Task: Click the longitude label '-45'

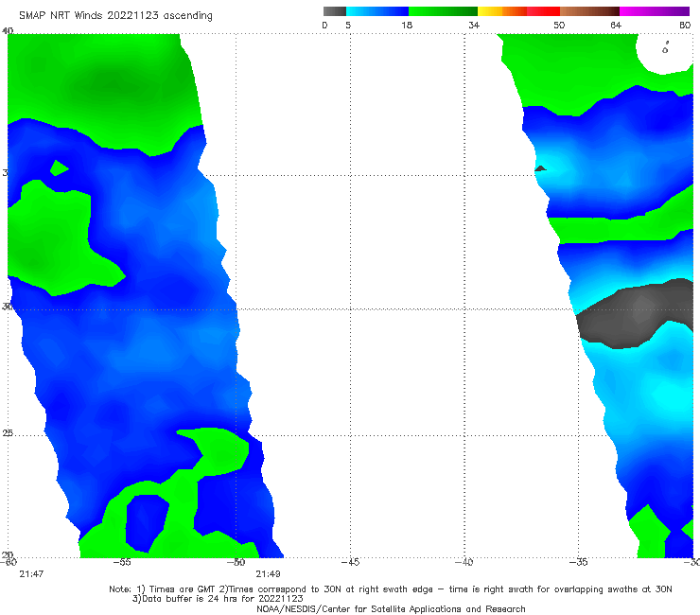Action: pos(350,562)
